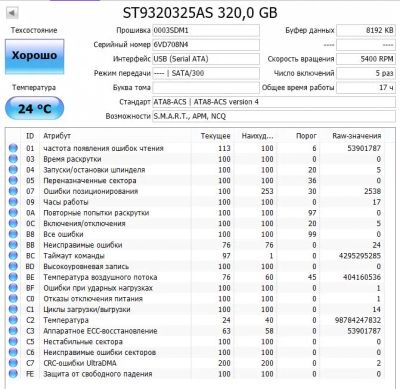Click status icon of Неисправимые ошибки BB row
The height and width of the screenshot is (389, 400).
pos(13,245)
